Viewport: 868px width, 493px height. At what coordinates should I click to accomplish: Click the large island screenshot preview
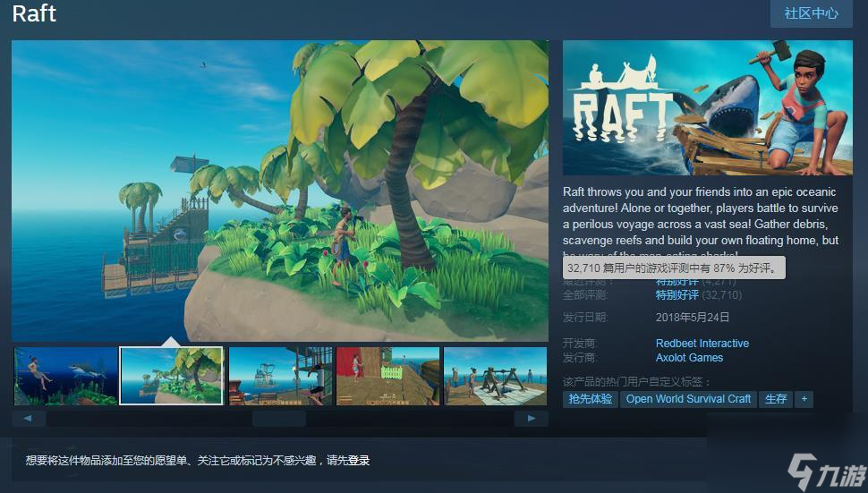click(x=279, y=191)
